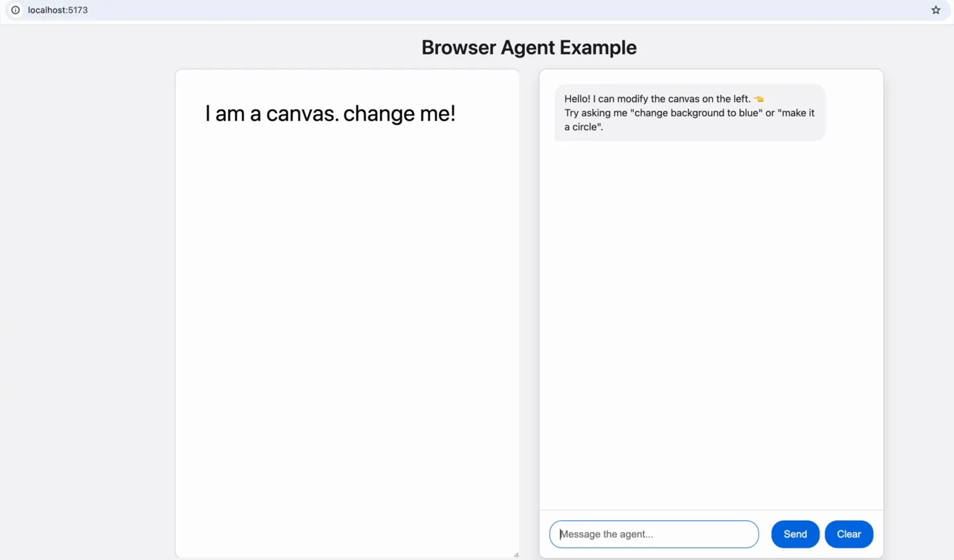
Task: Click the text cursor inside the message box
Action: [560, 534]
